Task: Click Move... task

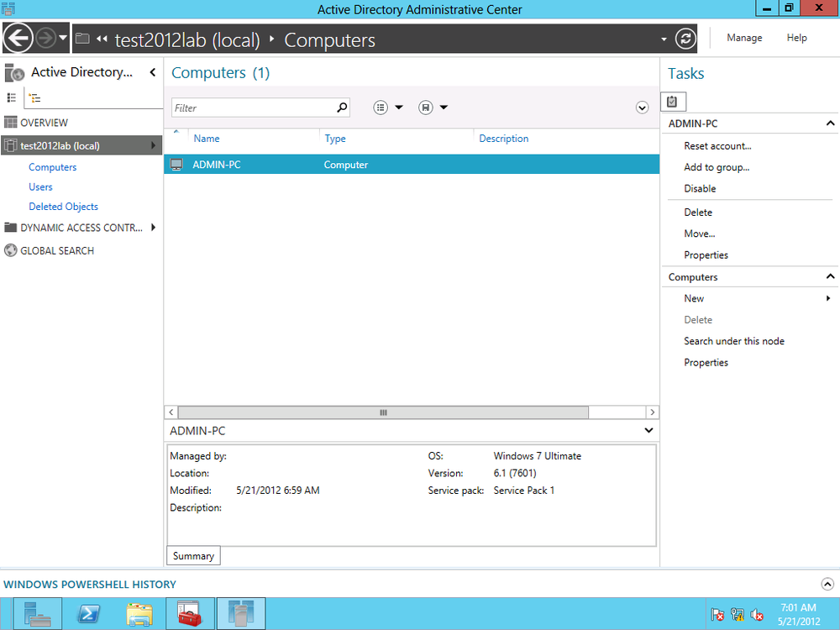Action: [x=699, y=234]
